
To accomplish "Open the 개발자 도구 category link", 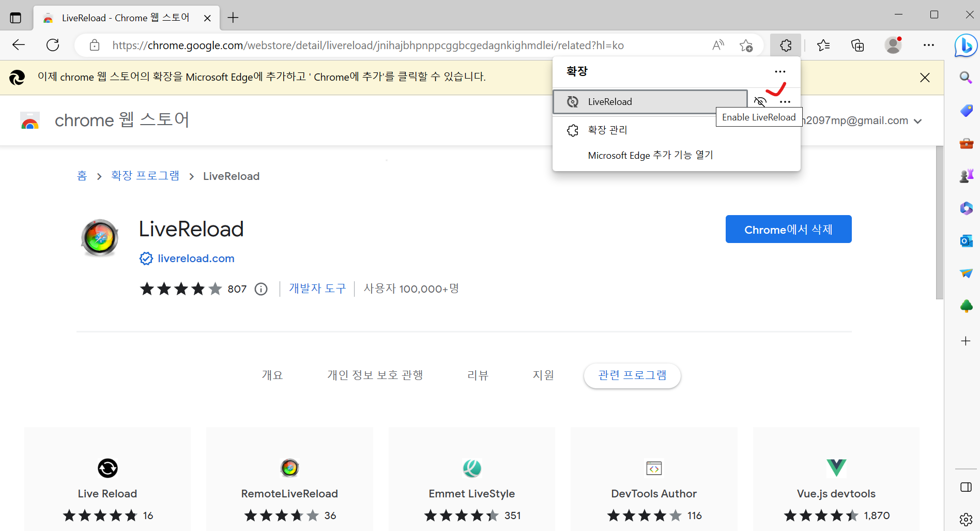I will pos(317,289).
